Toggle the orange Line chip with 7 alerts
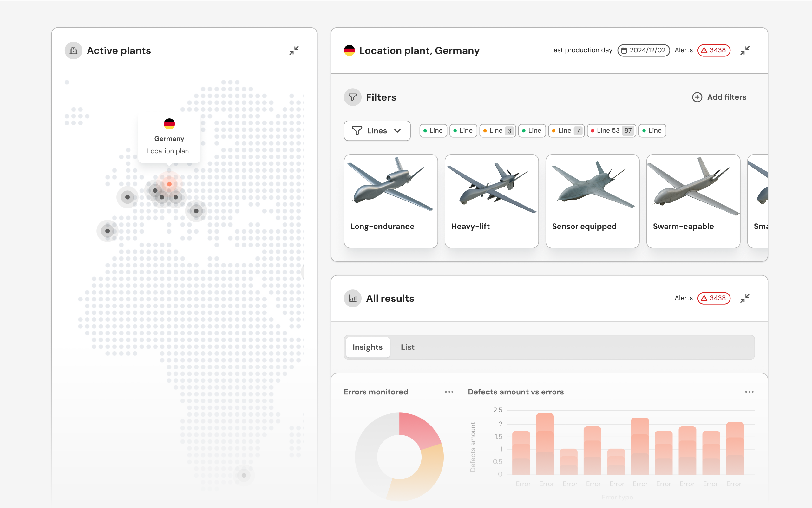The height and width of the screenshot is (508, 812). (x=566, y=131)
